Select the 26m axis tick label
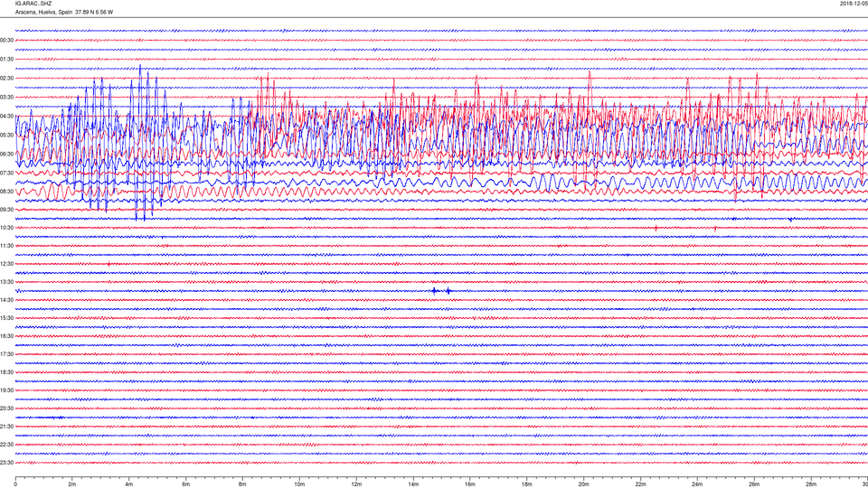Image resolution: width=868 pixels, height=488 pixels. [754, 484]
